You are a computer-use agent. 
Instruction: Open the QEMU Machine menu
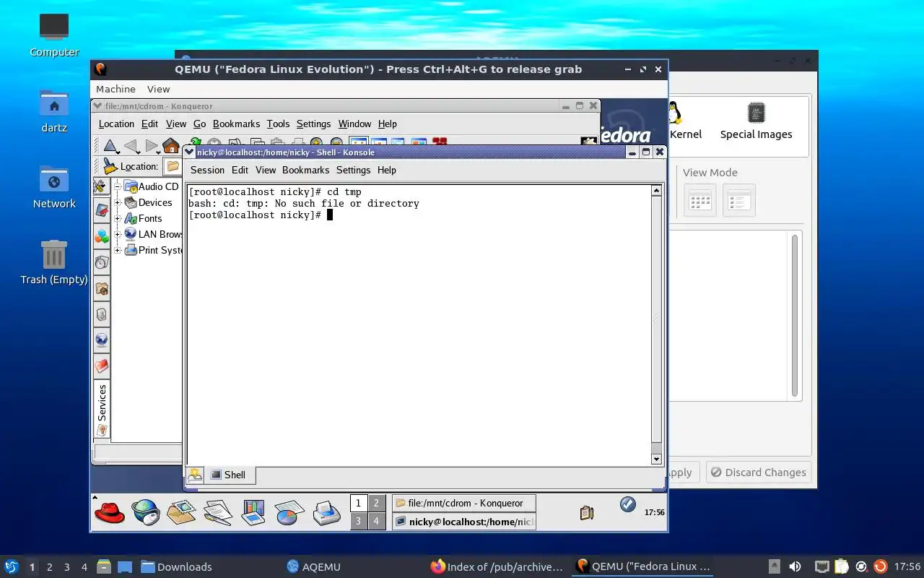[115, 89]
